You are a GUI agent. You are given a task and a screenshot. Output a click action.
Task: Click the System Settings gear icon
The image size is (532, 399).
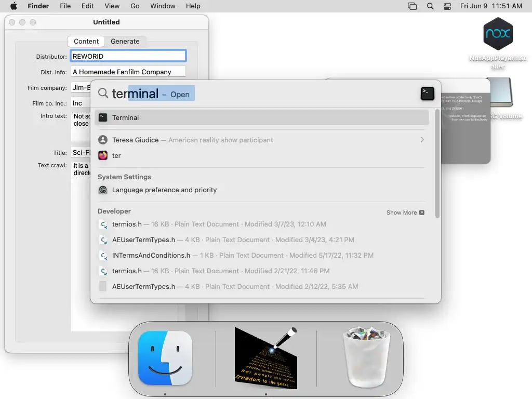[x=103, y=190]
